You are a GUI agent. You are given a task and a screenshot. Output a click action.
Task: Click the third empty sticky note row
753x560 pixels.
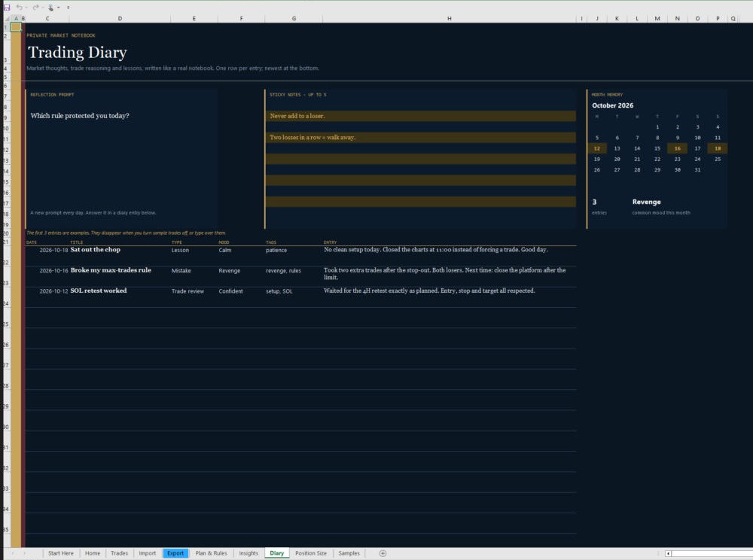tap(421, 159)
